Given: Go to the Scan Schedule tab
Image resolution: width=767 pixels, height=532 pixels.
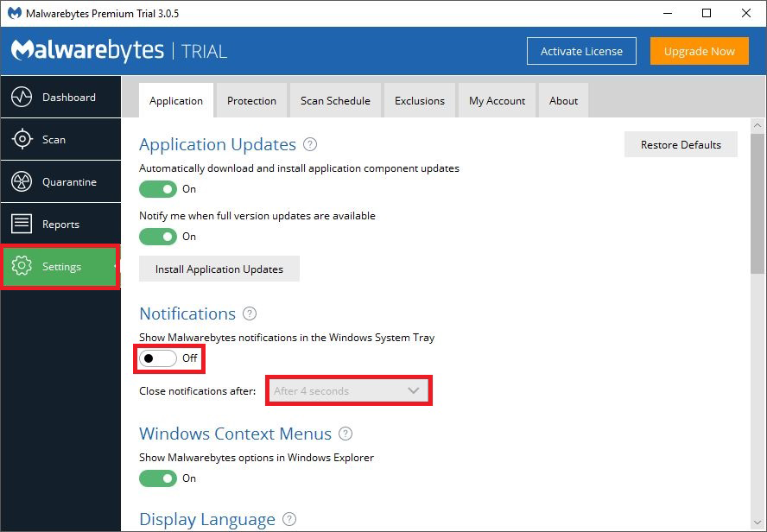Looking at the screenshot, I should point(335,101).
